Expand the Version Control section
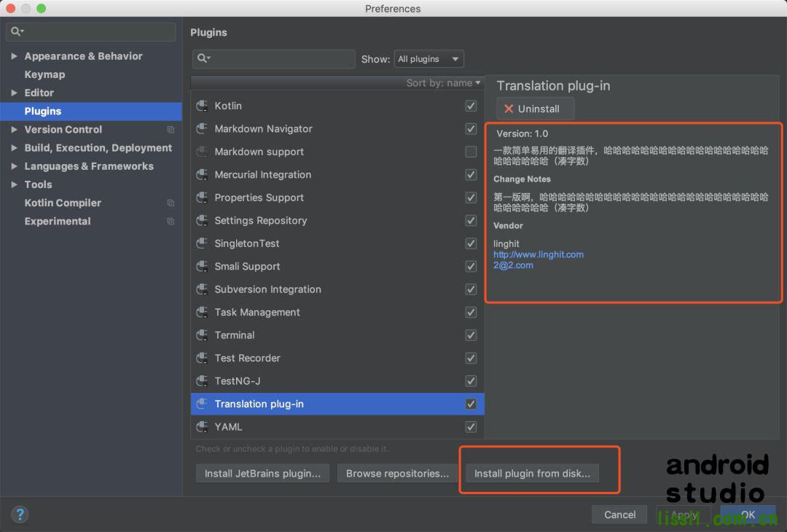The image size is (787, 532). (14, 130)
